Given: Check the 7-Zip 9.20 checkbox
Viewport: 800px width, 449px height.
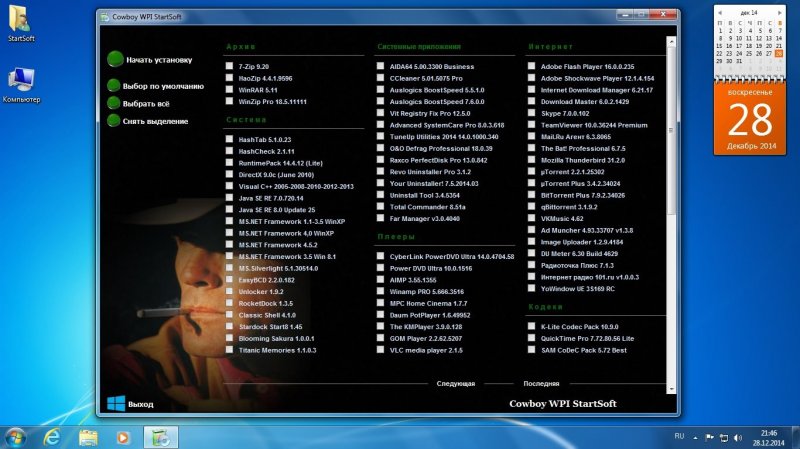Looking at the screenshot, I should pos(229,66).
